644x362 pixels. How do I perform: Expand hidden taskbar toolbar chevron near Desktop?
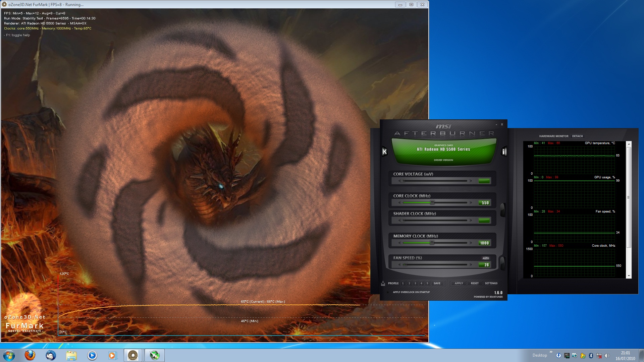tap(551, 352)
